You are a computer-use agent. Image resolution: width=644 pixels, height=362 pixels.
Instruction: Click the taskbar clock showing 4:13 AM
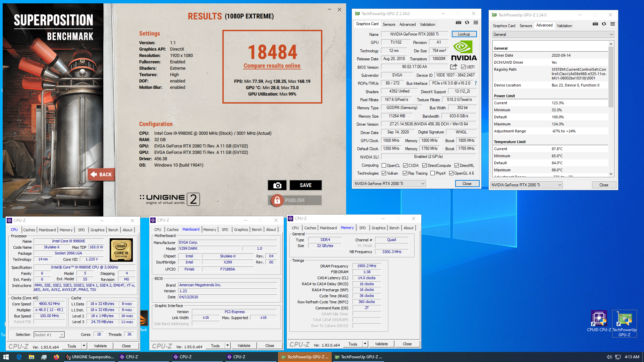coord(632,357)
